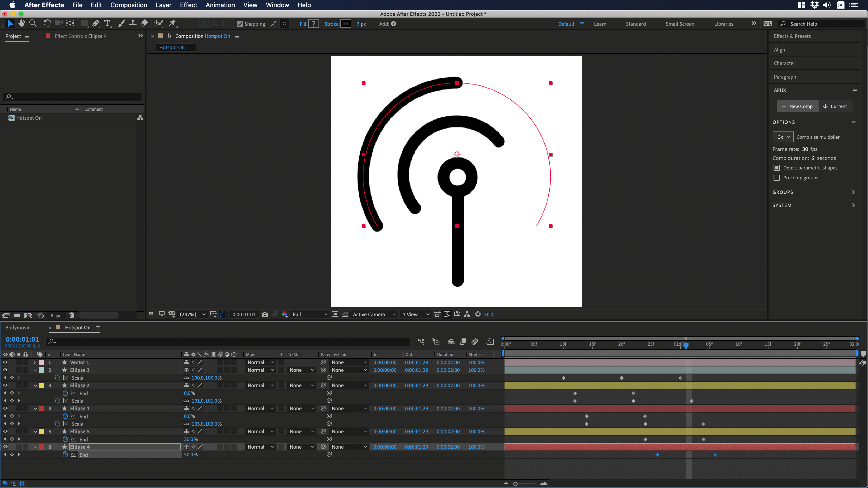Image resolution: width=868 pixels, height=488 pixels.
Task: Take a snapshot of the composition viewer
Action: (265, 314)
